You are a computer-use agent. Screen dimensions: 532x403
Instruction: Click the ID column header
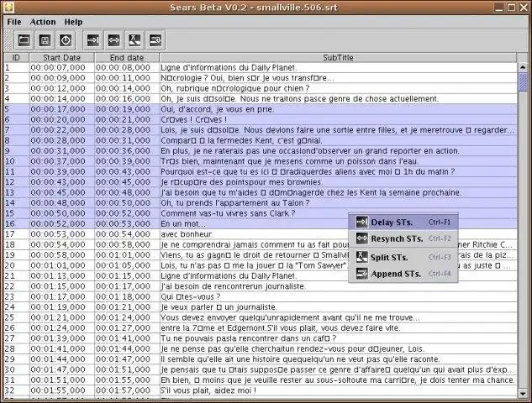coord(16,58)
